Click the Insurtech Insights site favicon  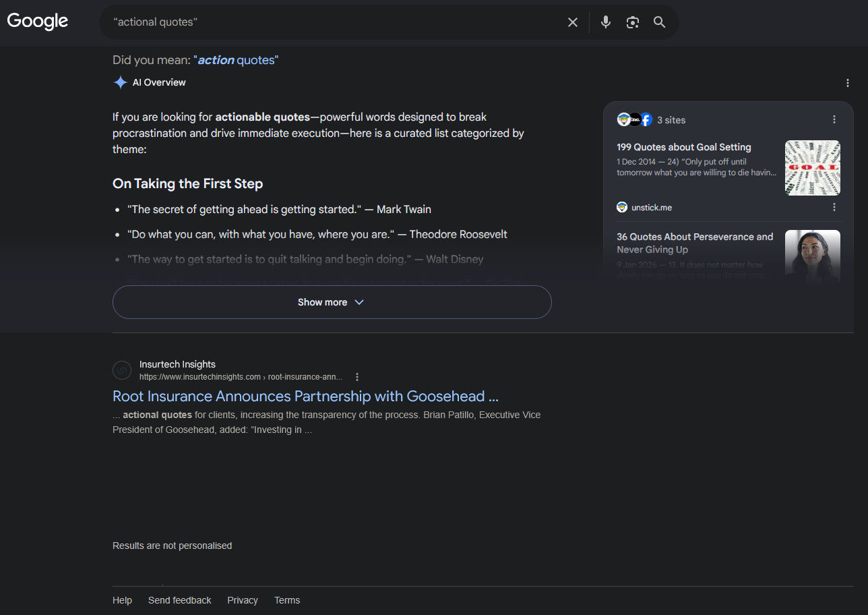122,370
